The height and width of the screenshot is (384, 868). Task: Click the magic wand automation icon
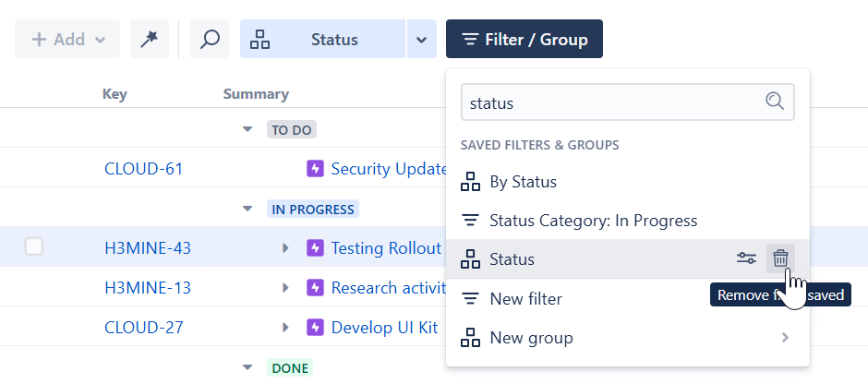coord(149,40)
